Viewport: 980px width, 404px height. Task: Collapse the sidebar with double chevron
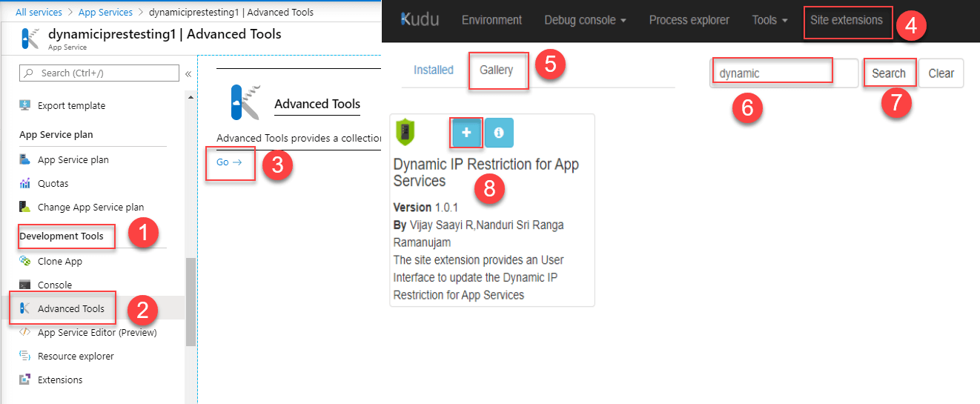pyautogui.click(x=188, y=73)
